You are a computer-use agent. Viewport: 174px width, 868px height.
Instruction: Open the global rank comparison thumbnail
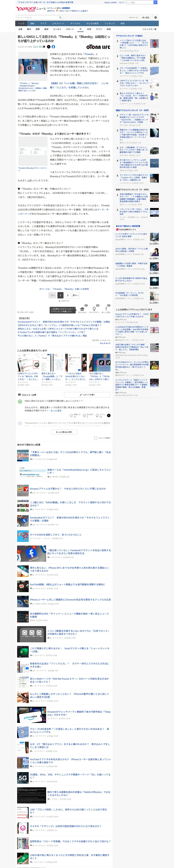32,151
